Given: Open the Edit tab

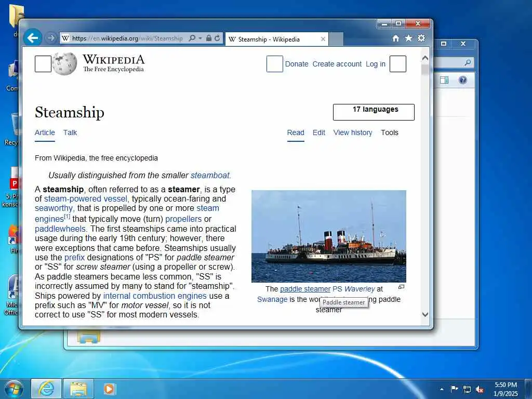Looking at the screenshot, I should click(x=319, y=132).
